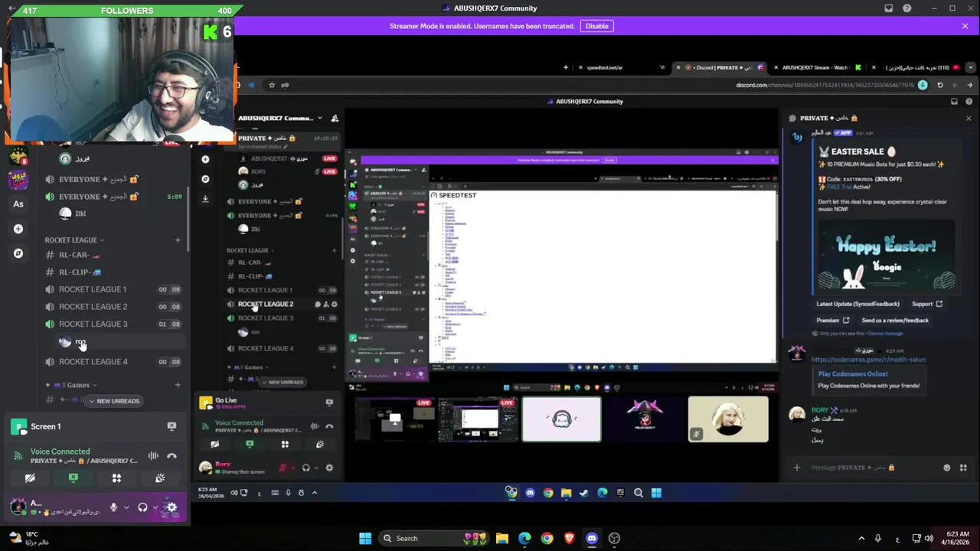The width and height of the screenshot is (980, 551).
Task: Join ROCKET LEAGUE 1 voice channel in left sidebar
Action: click(x=113, y=289)
